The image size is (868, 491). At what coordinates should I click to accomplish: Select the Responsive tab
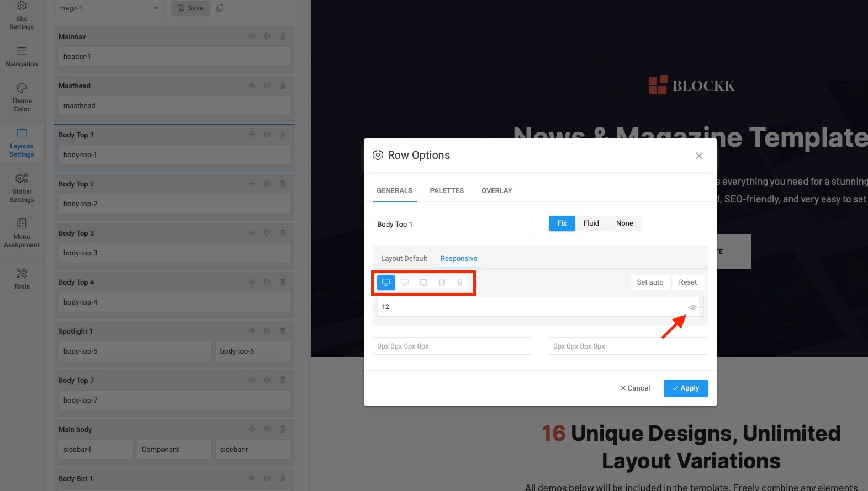(x=459, y=259)
